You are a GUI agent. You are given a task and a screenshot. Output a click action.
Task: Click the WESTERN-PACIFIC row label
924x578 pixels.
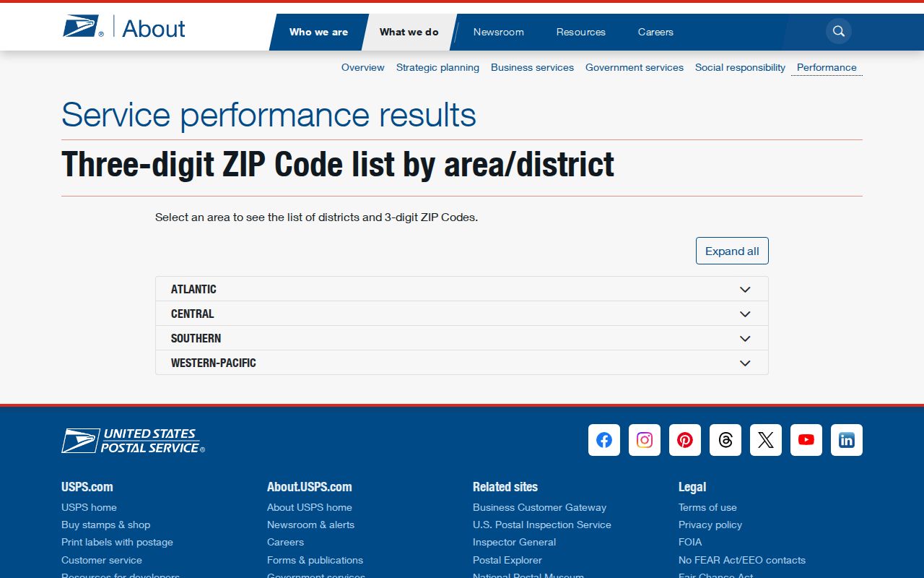point(213,363)
